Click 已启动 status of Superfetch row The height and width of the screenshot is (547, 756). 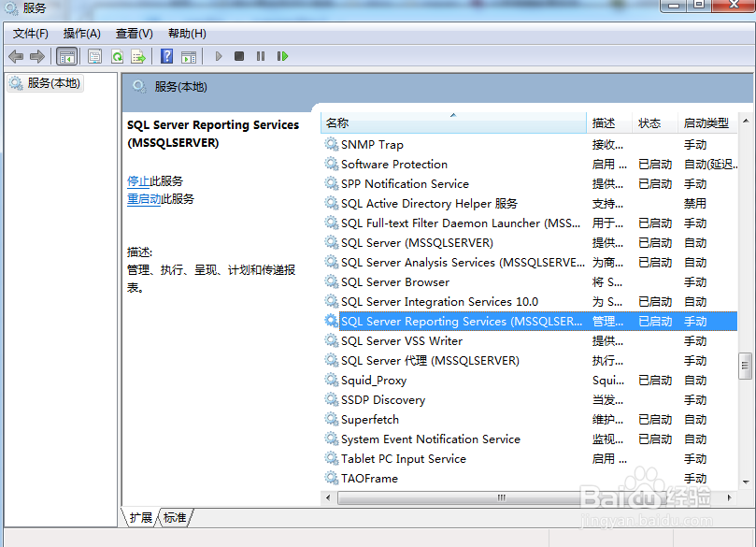655,420
